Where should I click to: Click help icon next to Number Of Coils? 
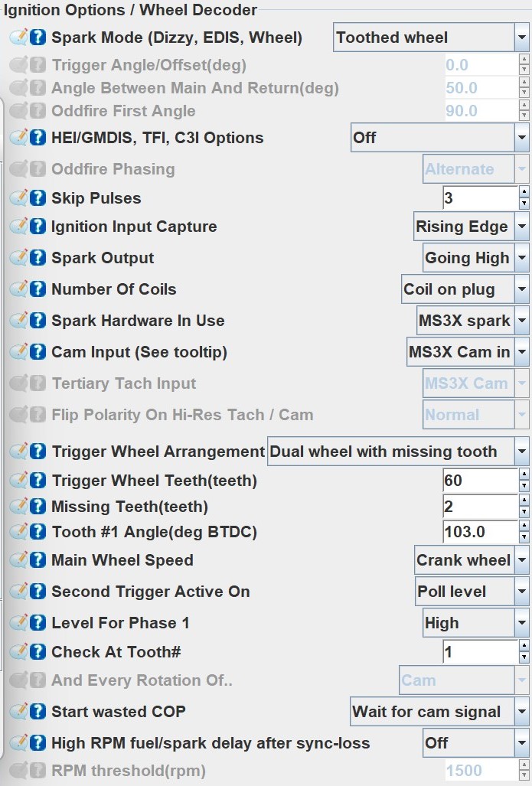(x=38, y=289)
